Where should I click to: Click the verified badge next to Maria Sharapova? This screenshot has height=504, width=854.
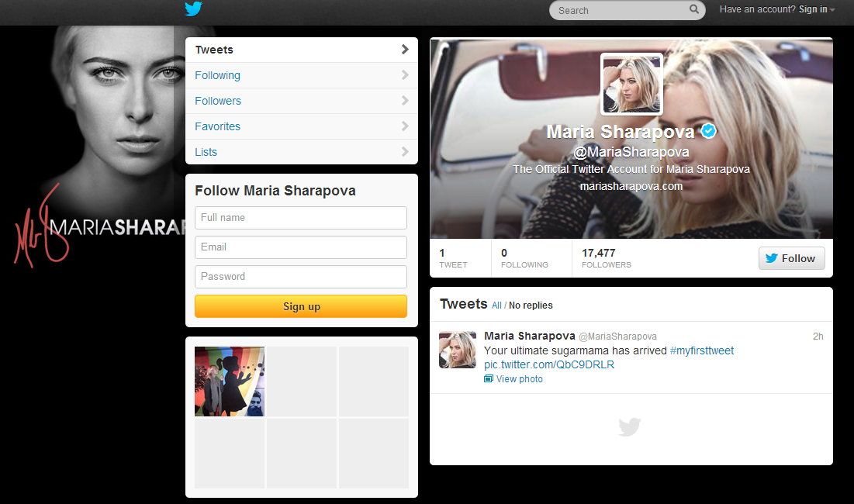[708, 131]
